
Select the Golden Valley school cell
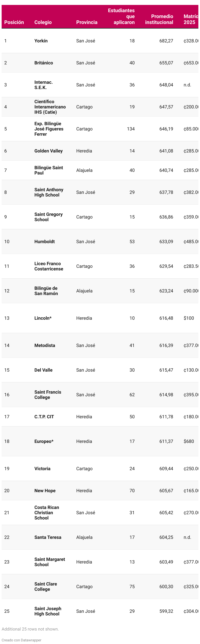[48, 151]
